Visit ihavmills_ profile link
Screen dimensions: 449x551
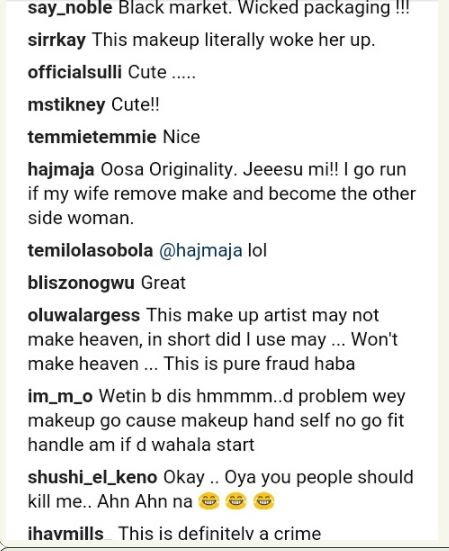point(69,534)
